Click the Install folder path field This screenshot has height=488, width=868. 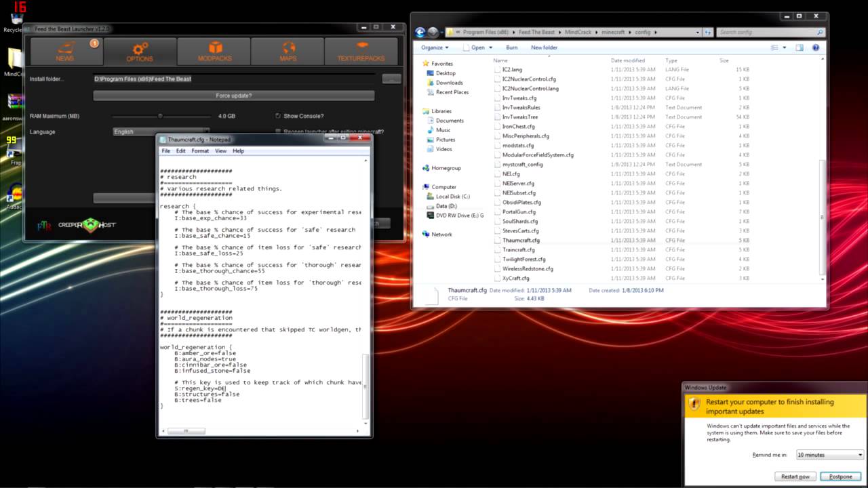(x=234, y=79)
